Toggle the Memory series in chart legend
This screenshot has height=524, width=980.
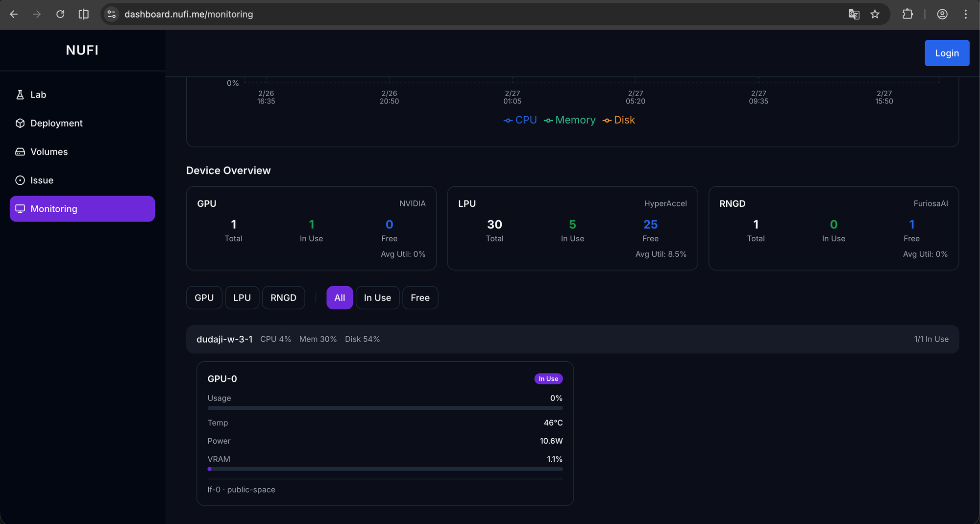pyautogui.click(x=570, y=120)
